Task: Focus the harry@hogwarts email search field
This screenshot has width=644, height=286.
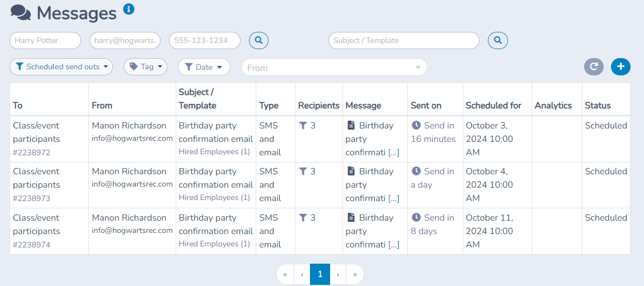Action: tap(125, 41)
